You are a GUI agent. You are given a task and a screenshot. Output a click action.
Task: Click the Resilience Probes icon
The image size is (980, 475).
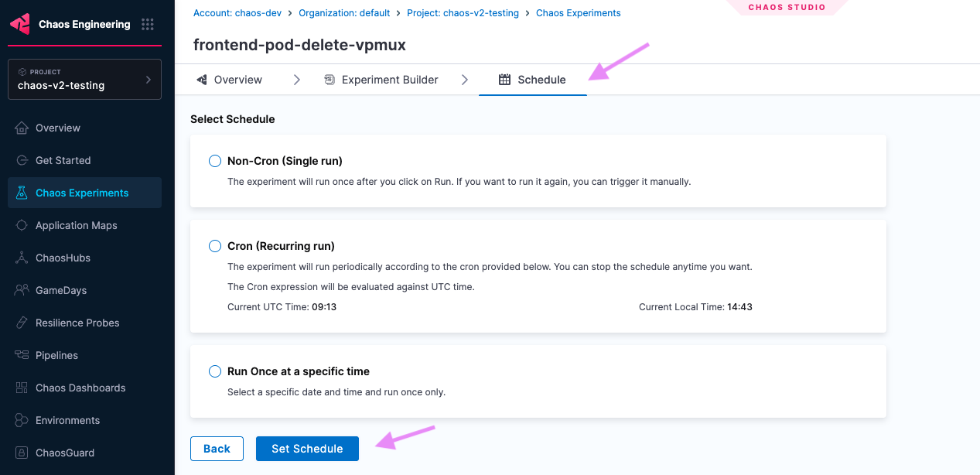click(22, 323)
